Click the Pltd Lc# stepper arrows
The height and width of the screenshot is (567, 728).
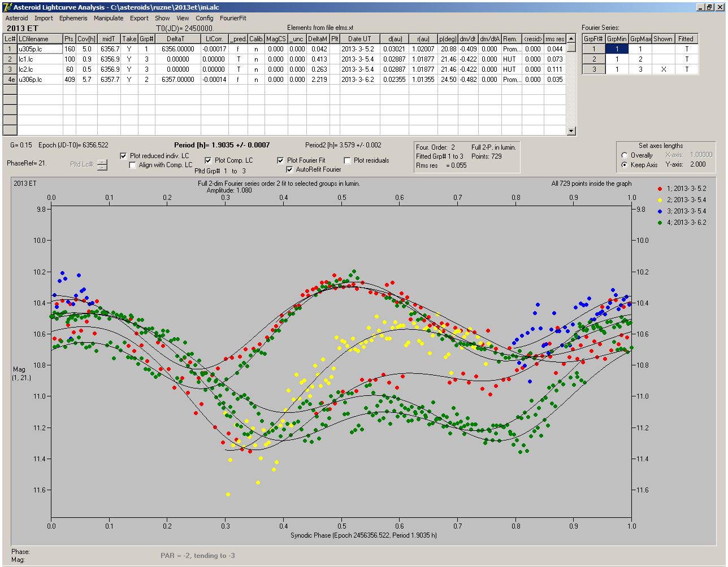(102, 165)
